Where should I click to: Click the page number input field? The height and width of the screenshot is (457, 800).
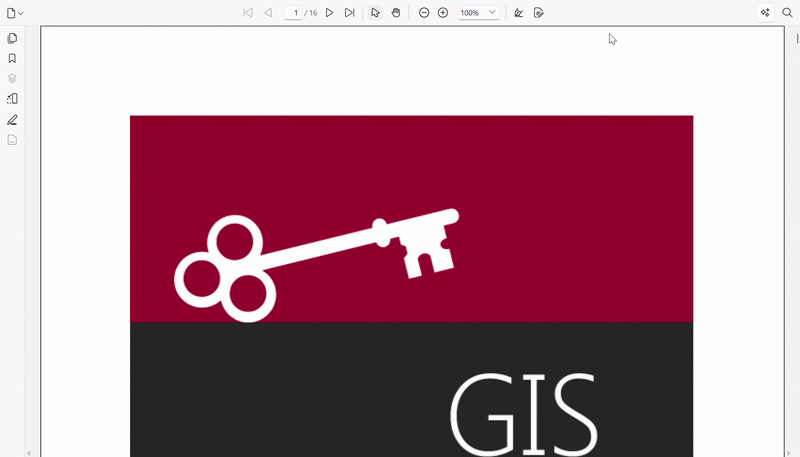293,13
